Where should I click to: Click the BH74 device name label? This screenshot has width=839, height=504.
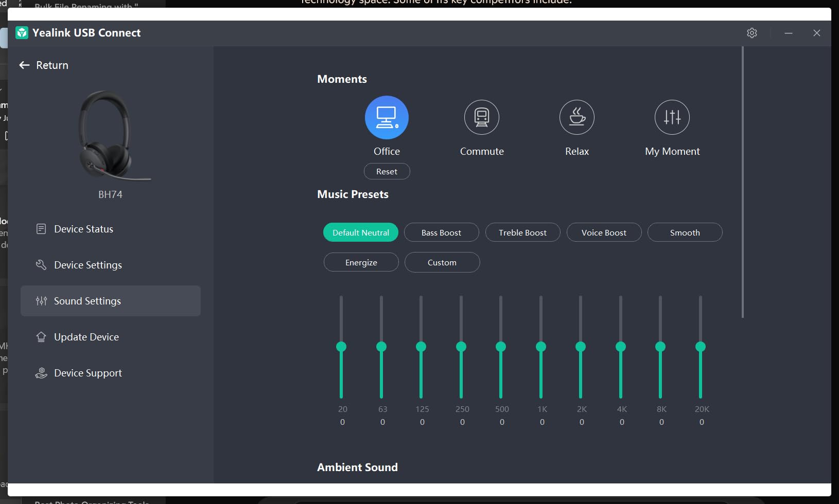111,194
